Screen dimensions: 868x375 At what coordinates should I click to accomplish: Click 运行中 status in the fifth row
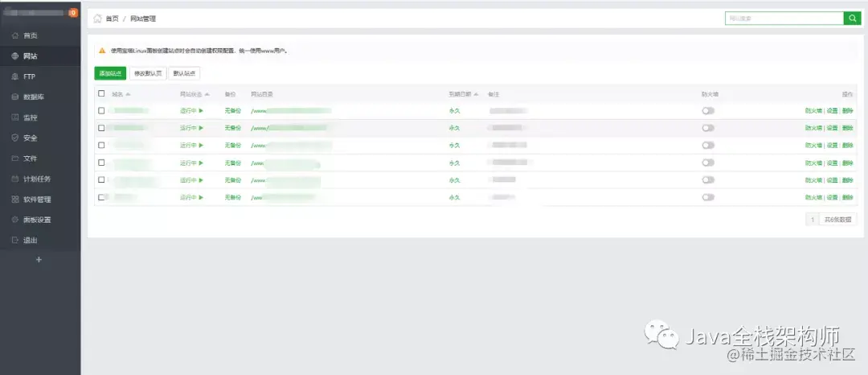click(191, 180)
